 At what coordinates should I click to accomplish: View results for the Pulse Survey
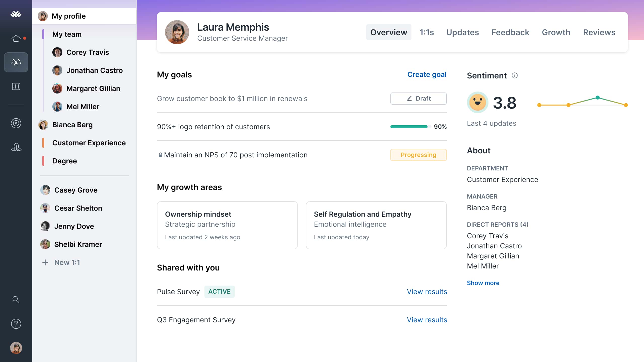pyautogui.click(x=427, y=292)
